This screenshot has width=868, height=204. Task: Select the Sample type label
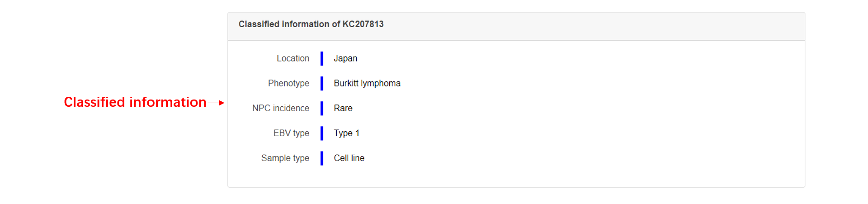click(x=285, y=158)
